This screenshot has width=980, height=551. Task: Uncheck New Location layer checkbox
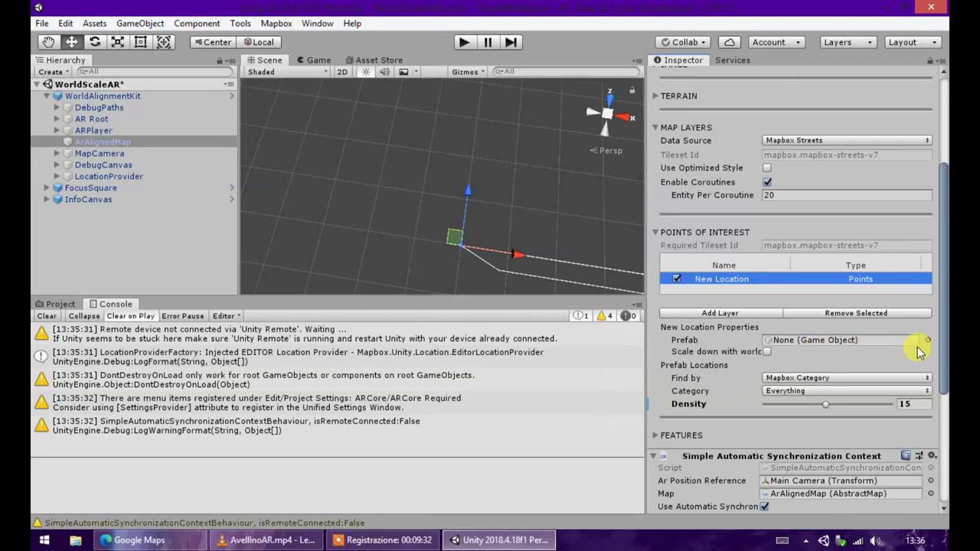coord(677,279)
